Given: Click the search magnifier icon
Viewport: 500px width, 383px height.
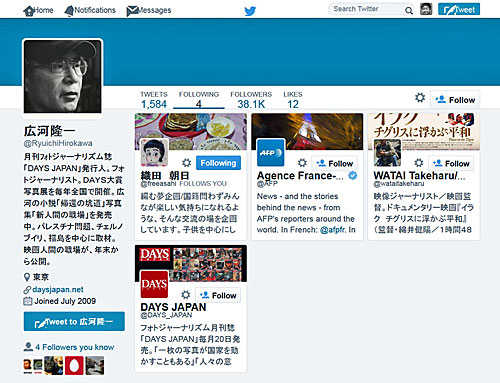Looking at the screenshot, I should pyautogui.click(x=409, y=11).
